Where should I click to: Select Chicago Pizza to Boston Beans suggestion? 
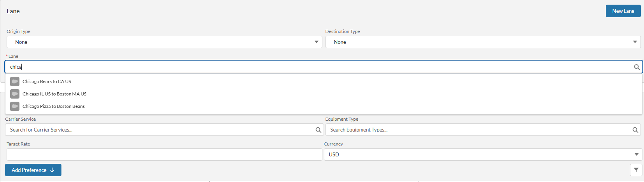coord(324,106)
